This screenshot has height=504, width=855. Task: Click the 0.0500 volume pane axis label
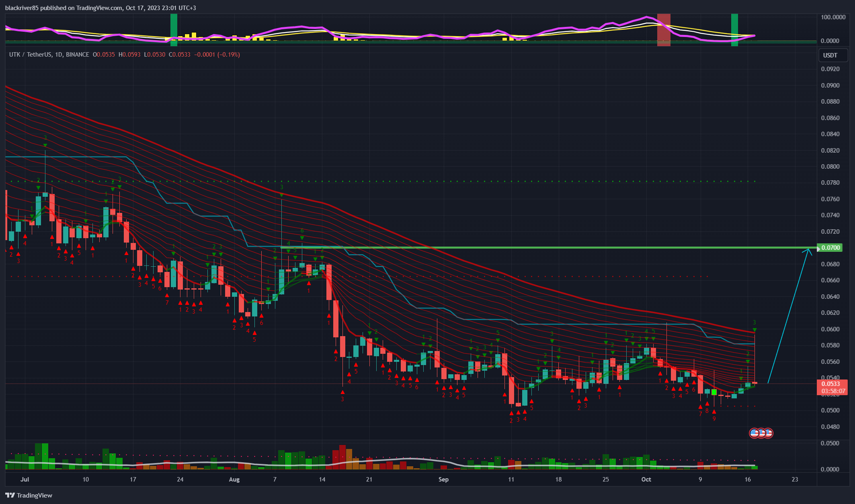(x=830, y=443)
